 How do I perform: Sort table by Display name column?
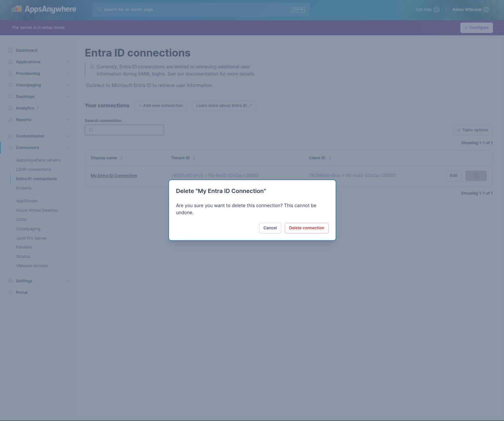click(122, 158)
